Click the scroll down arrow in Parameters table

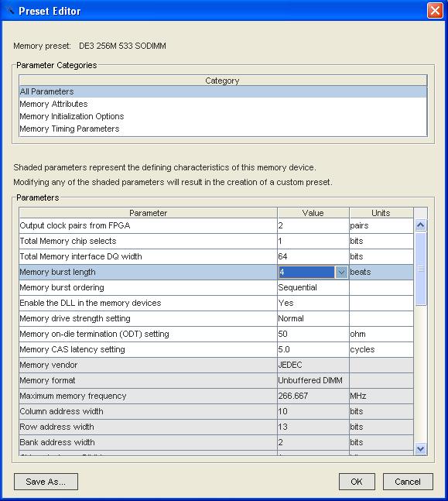tap(421, 449)
